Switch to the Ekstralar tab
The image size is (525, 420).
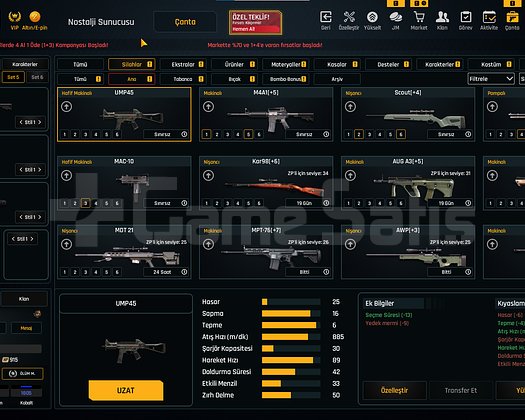coord(183,64)
